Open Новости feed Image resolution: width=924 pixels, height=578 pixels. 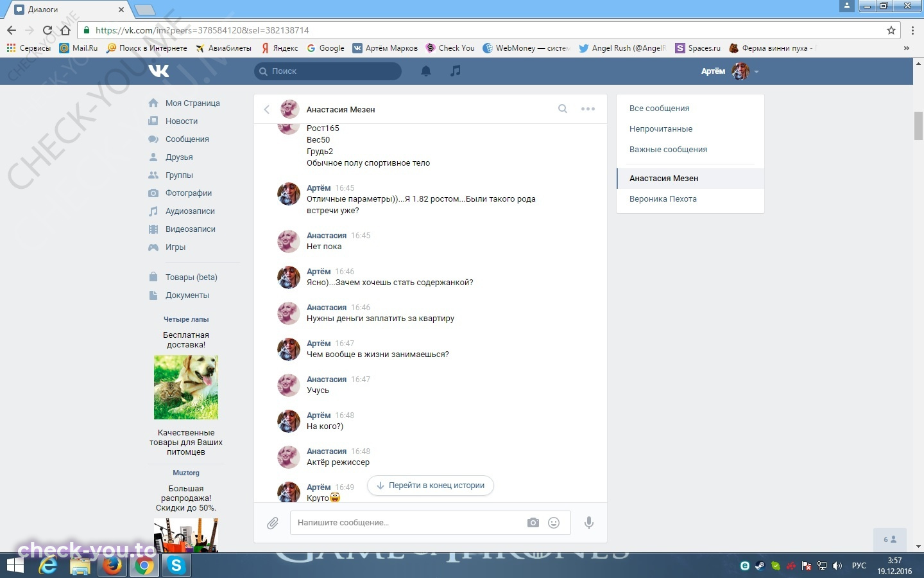[x=173, y=121]
